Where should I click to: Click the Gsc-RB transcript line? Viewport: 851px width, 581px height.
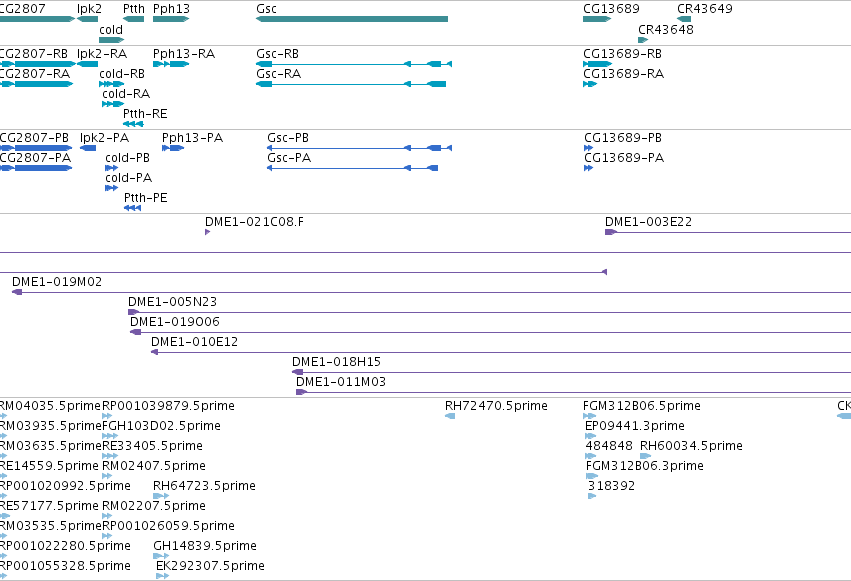click(354, 64)
